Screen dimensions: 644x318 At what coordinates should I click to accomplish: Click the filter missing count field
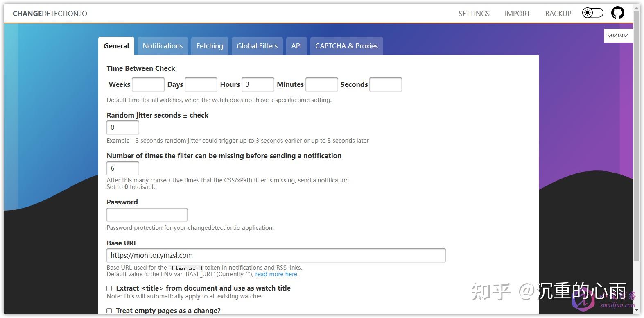[123, 168]
